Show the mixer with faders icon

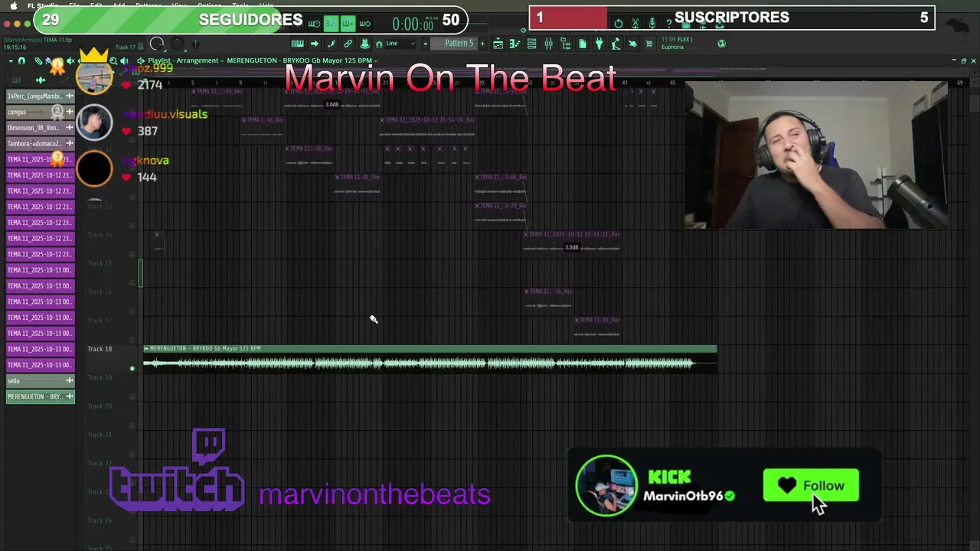coord(548,44)
